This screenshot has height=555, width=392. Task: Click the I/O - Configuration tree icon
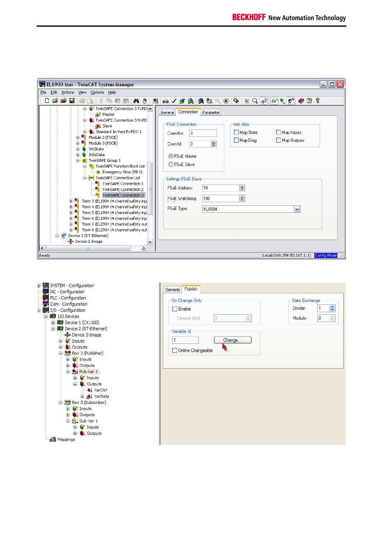click(46, 310)
